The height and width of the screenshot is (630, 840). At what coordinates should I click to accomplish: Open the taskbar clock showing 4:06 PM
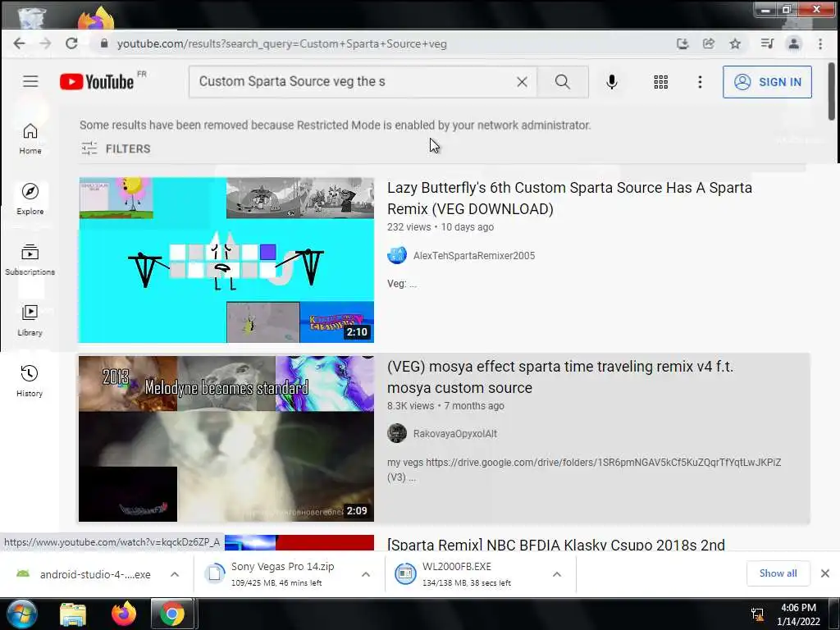point(798,614)
